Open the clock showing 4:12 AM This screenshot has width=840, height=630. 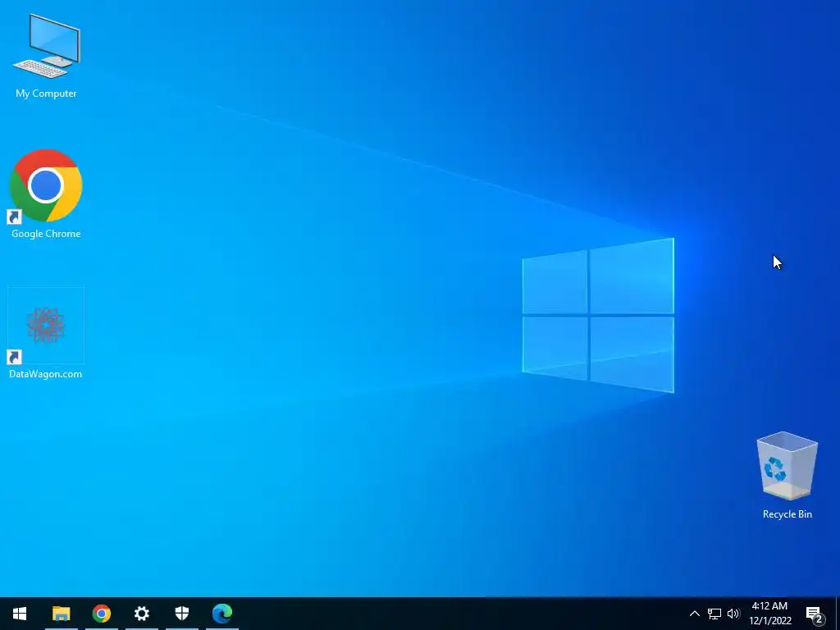(x=769, y=614)
